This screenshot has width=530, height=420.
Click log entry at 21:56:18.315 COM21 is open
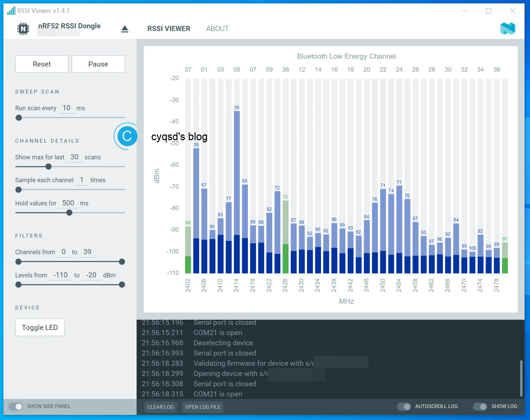click(192, 394)
